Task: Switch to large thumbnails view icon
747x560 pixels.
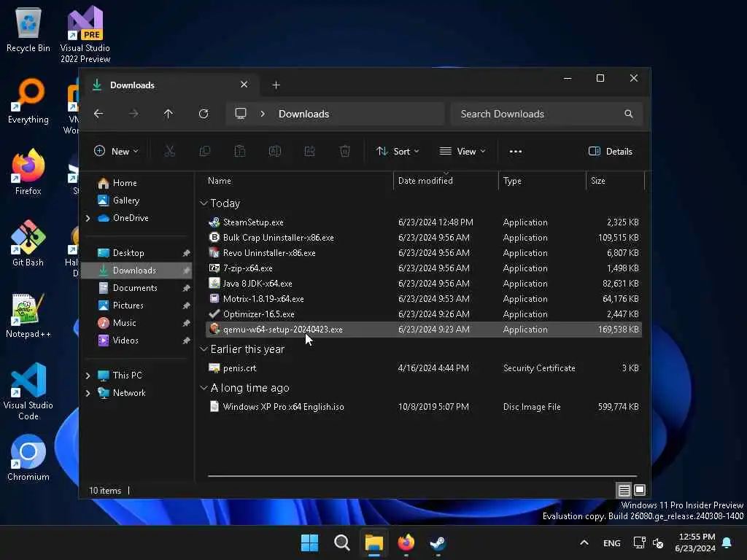Action: [640, 490]
